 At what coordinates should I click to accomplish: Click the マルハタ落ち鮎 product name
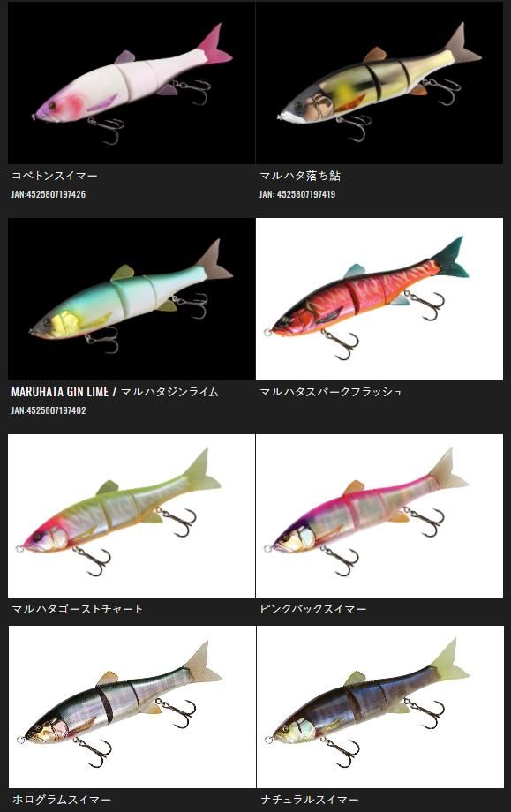point(300,176)
